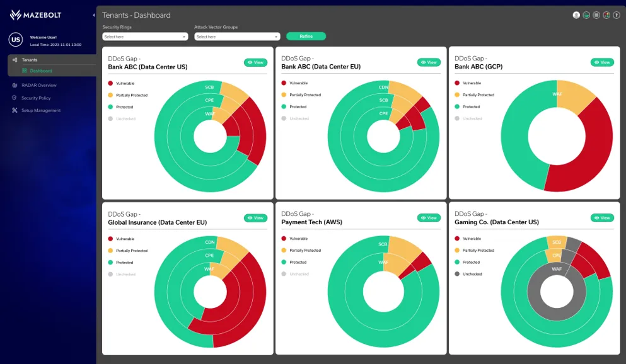The image size is (626, 364).
Task: Open Security Policy menu label
Action: pos(36,98)
